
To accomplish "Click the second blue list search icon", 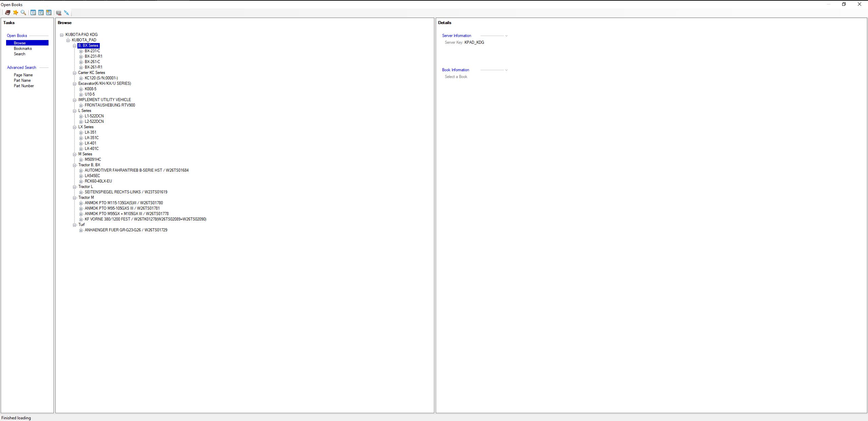I will [x=41, y=13].
